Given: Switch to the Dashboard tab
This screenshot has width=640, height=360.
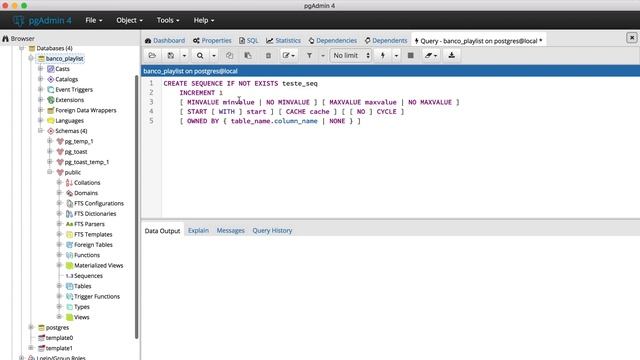Looking at the screenshot, I should [165, 40].
